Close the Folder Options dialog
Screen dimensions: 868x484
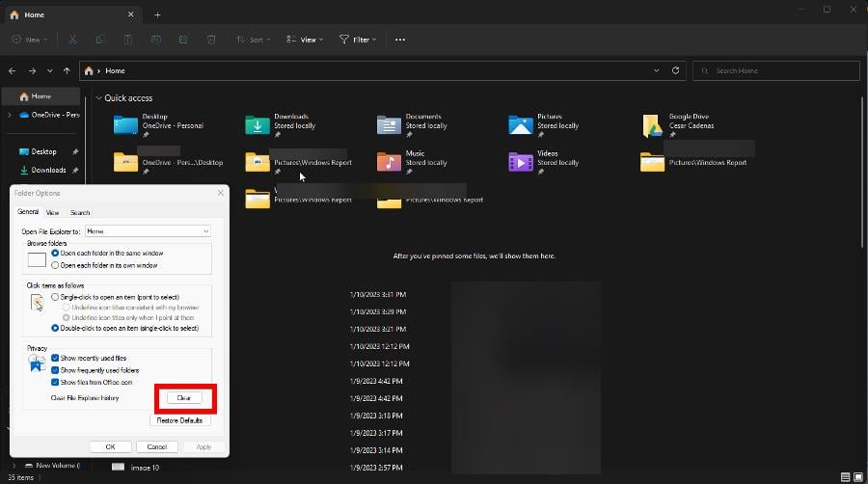(x=221, y=193)
